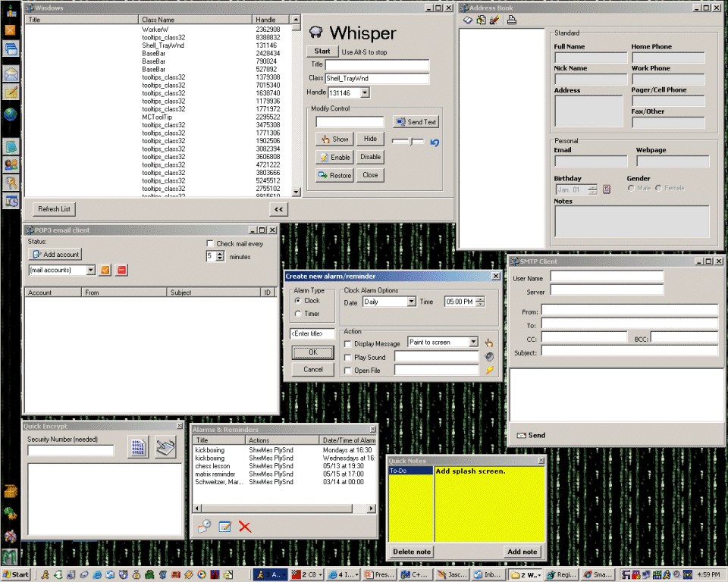Image resolution: width=728 pixels, height=582 pixels.
Task: Click the blue undo arrow in Whisper panel
Action: (x=435, y=142)
